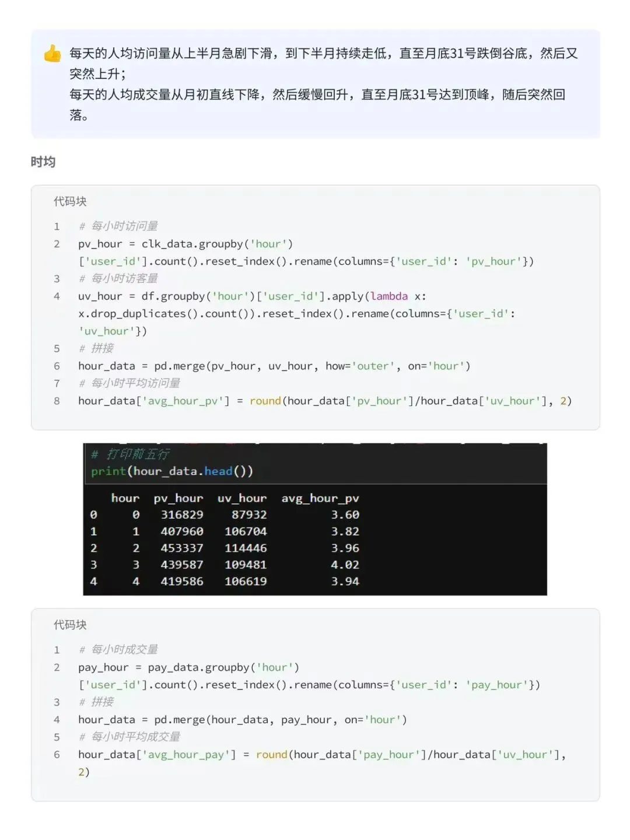Select the second 代码块 label
The width and height of the screenshot is (630, 840).
pyautogui.click(x=70, y=625)
